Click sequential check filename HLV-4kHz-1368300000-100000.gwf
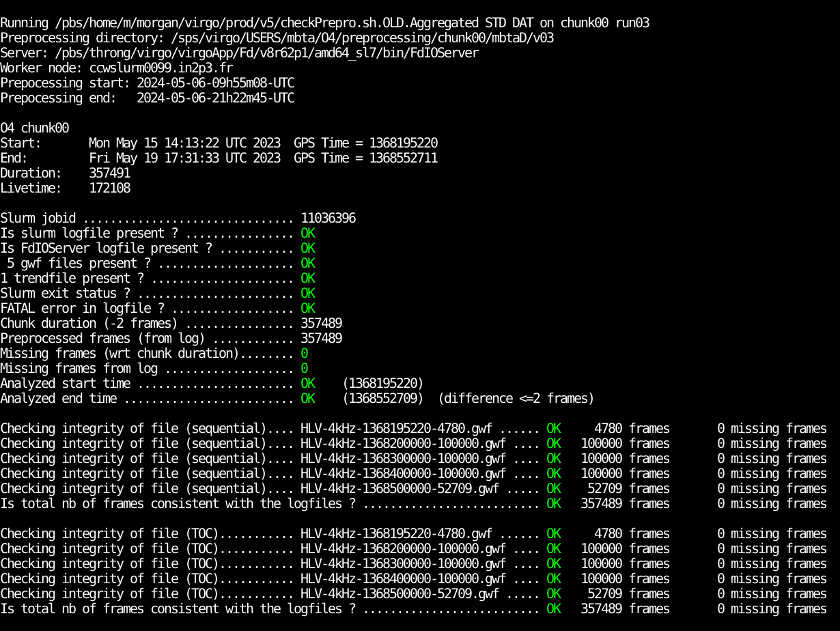This screenshot has width=840, height=631. [x=403, y=459]
